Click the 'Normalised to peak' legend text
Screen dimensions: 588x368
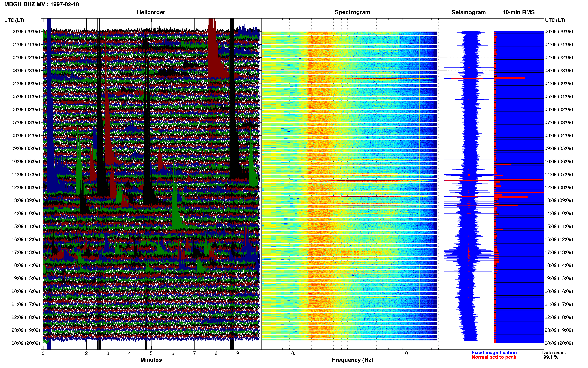(494, 357)
